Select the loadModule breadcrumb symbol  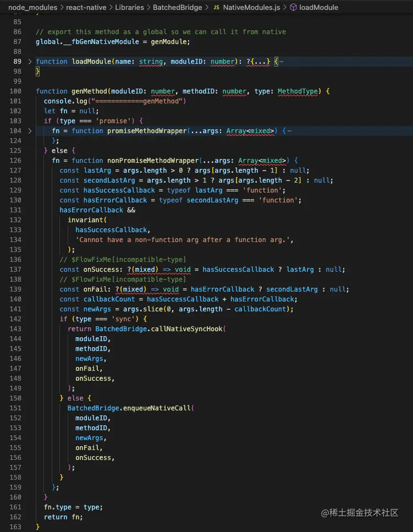318,7
